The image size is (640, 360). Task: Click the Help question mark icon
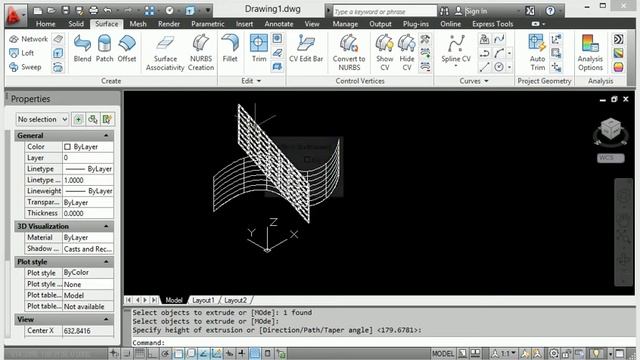[x=550, y=11]
